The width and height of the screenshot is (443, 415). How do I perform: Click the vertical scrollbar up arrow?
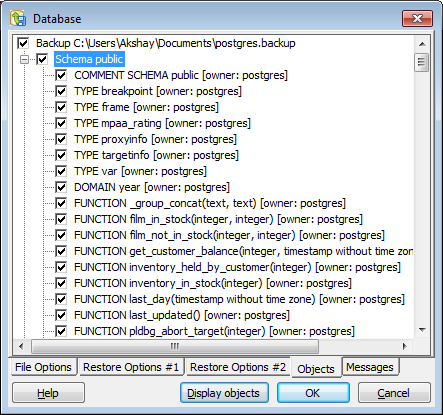click(422, 44)
